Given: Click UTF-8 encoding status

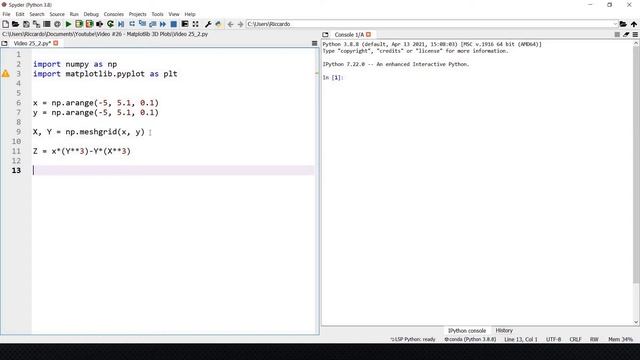Looking at the screenshot, I should (x=553, y=339).
